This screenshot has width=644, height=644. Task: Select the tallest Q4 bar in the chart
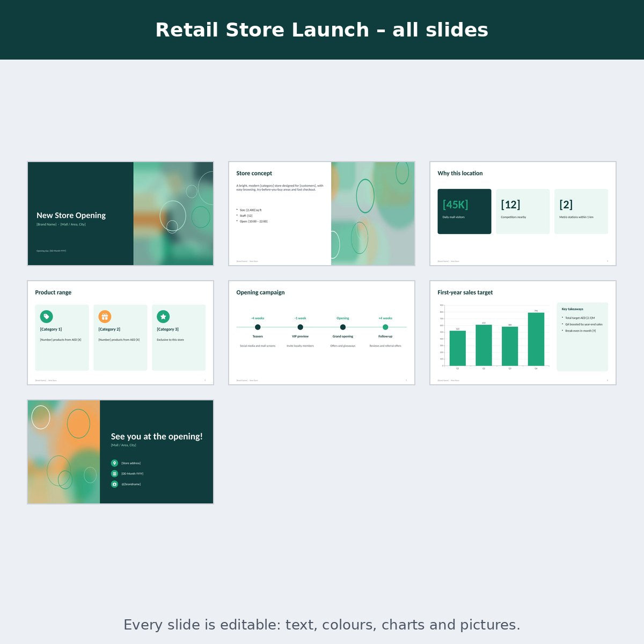pyautogui.click(x=536, y=339)
